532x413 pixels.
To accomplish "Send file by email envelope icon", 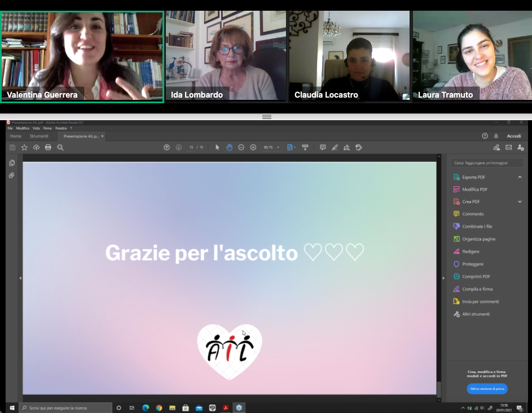I will tap(509, 147).
